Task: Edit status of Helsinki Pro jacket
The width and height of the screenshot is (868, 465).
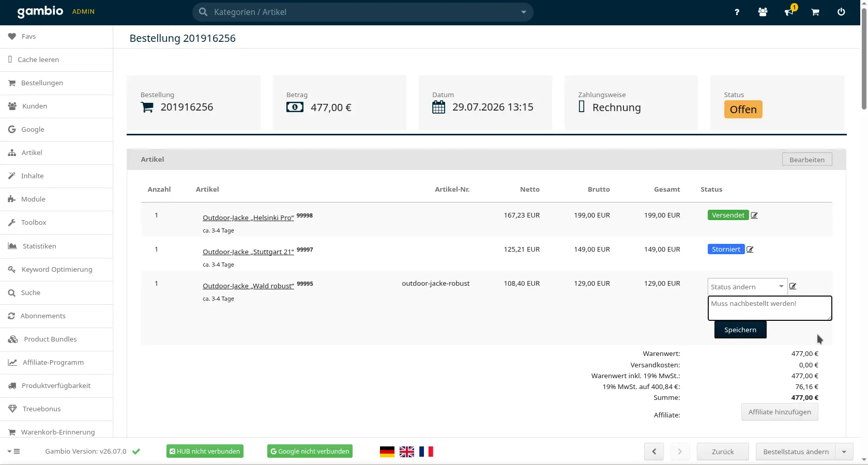Action: [754, 215]
